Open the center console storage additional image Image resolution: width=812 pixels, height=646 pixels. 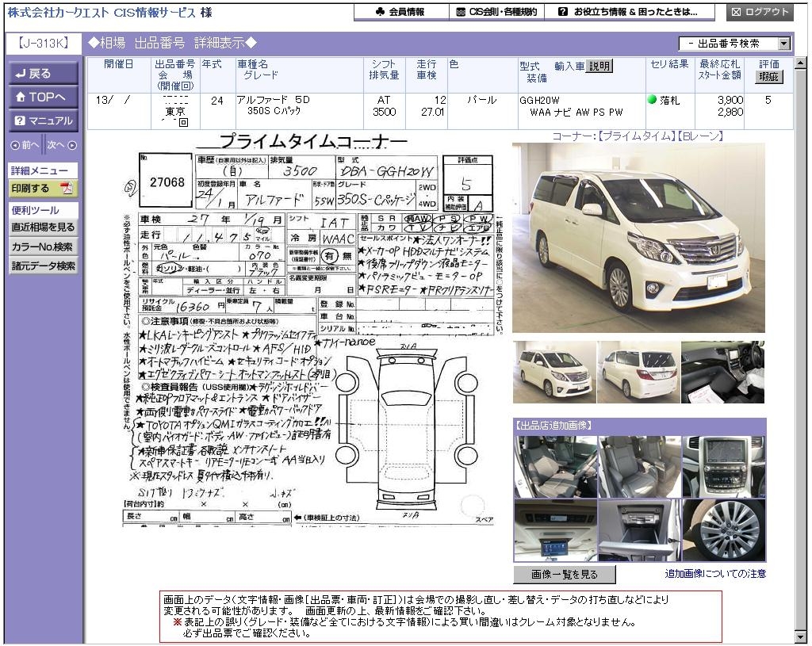point(640,530)
